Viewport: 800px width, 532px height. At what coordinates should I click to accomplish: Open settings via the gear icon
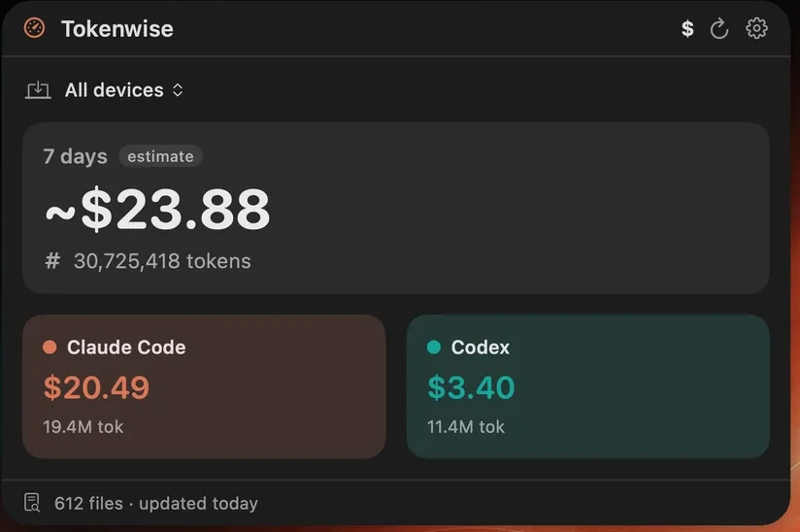point(756,28)
